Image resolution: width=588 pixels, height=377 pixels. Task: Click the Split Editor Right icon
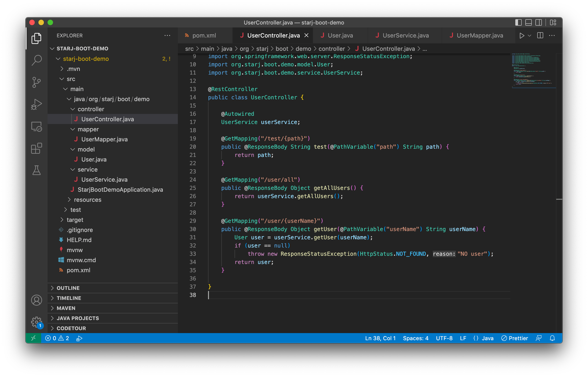(x=540, y=35)
